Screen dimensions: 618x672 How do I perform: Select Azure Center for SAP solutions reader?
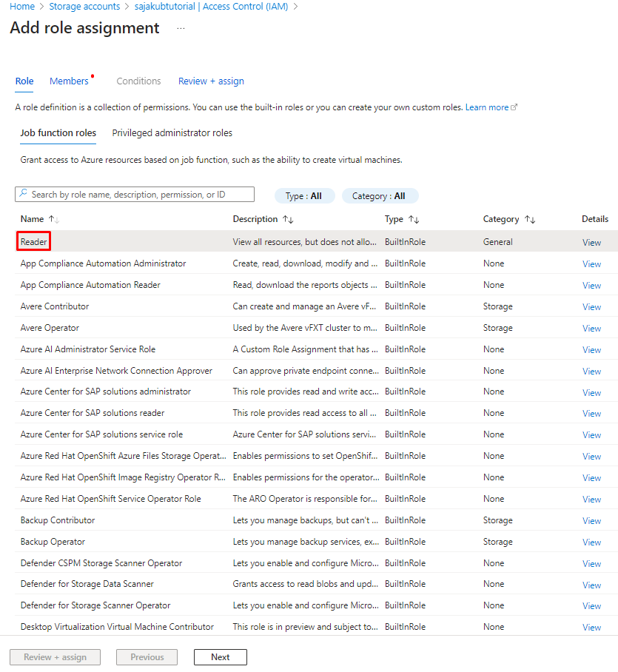(92, 413)
